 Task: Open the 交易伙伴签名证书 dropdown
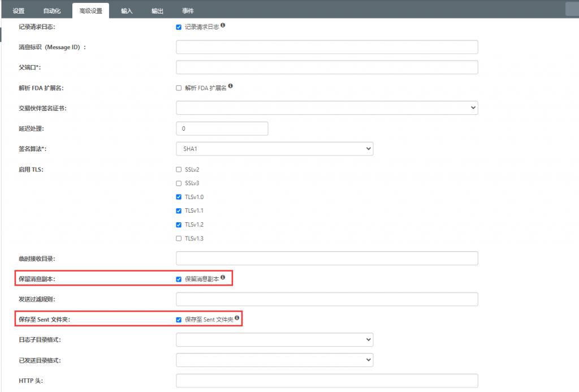(327, 108)
